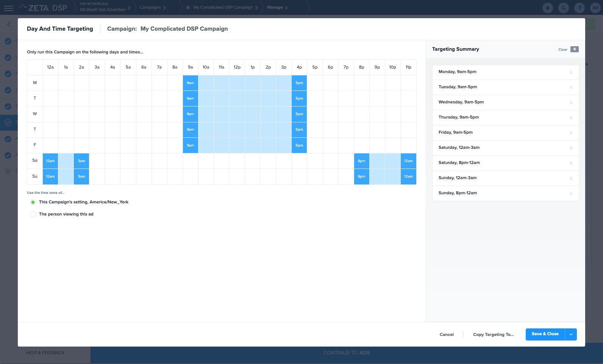
Task: Clear all targeting summary entries
Action: tap(562, 50)
